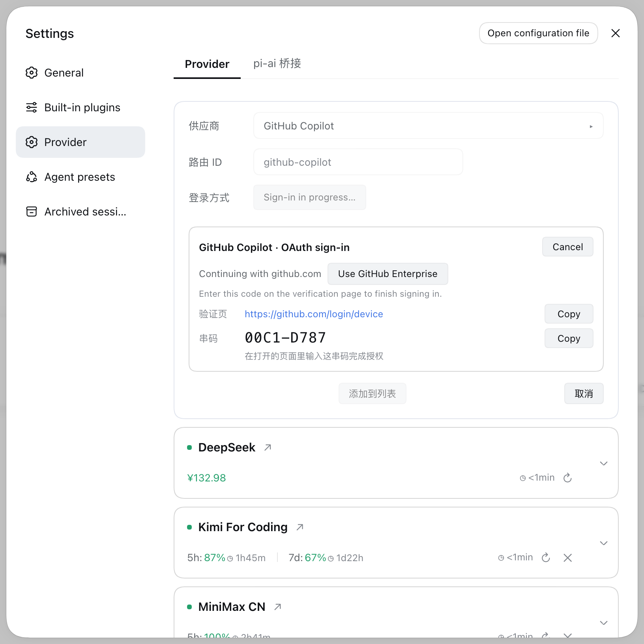The width and height of the screenshot is (644, 644).
Task: Open the 供应商 GitHub Copilot dropdown
Action: (429, 126)
